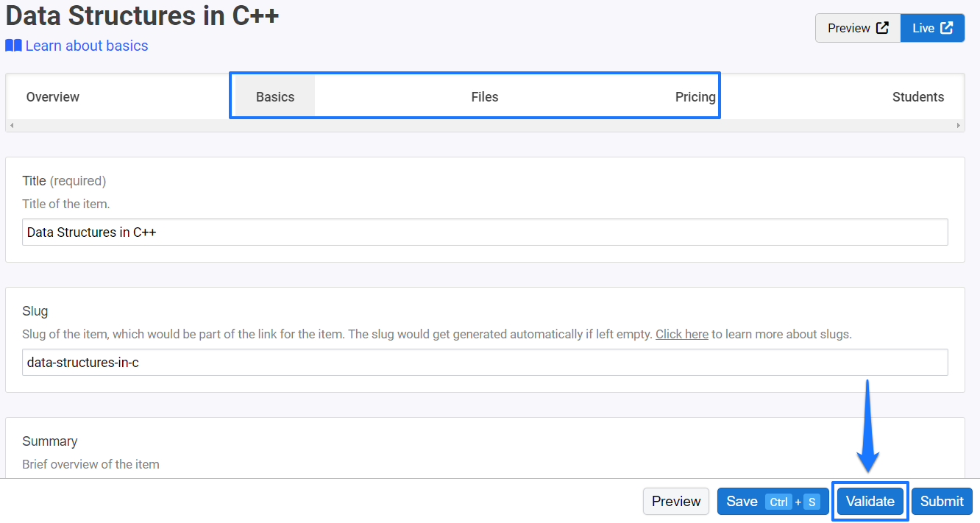The image size is (980, 523).
Task: Click into the Slug text field
Action: point(485,362)
